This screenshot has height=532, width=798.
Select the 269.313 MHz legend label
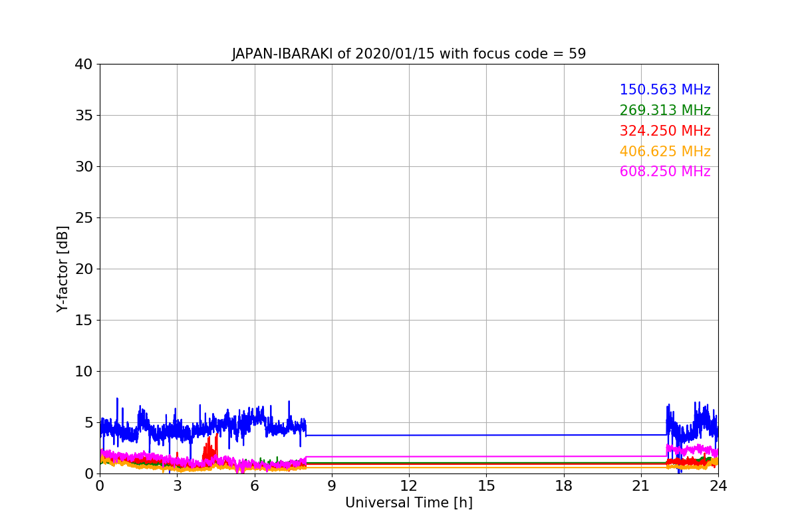click(665, 110)
